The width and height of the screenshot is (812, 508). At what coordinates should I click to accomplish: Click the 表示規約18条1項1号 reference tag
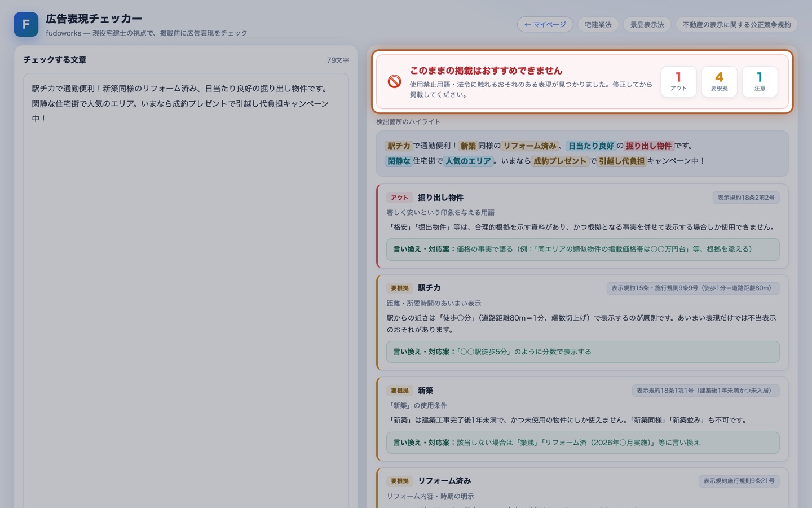coord(705,391)
